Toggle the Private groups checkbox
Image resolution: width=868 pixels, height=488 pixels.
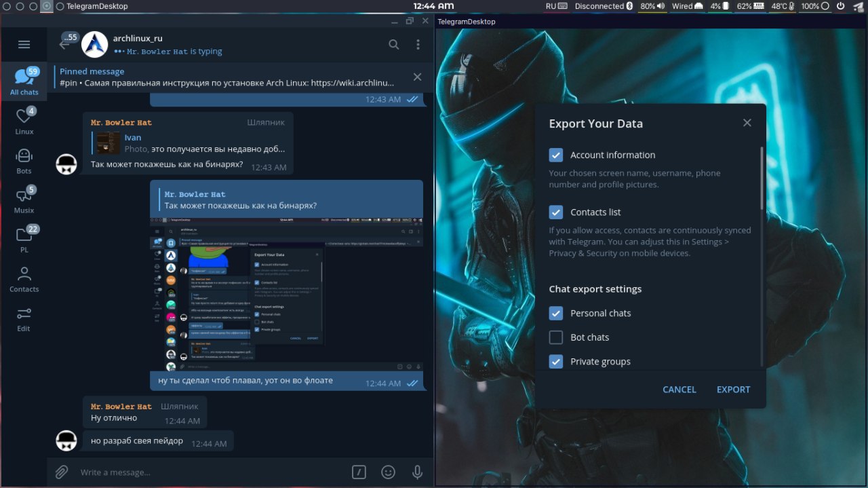(556, 362)
